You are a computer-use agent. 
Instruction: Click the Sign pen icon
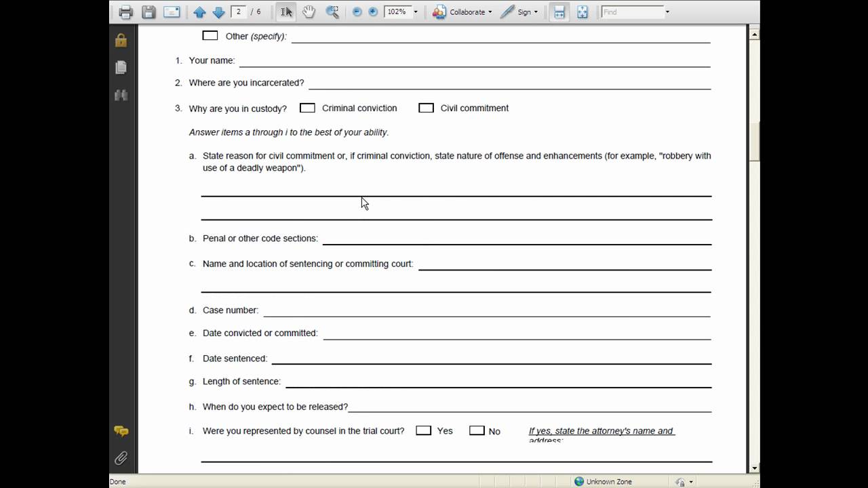(507, 12)
